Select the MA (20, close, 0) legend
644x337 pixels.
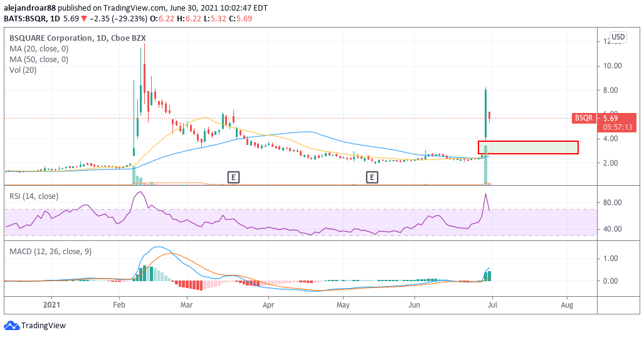(x=39, y=48)
